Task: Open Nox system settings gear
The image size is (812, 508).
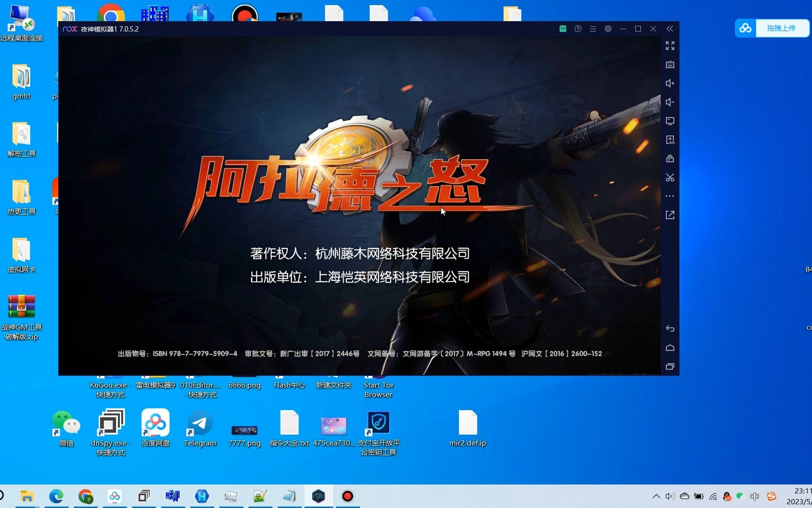Action: [x=608, y=29]
